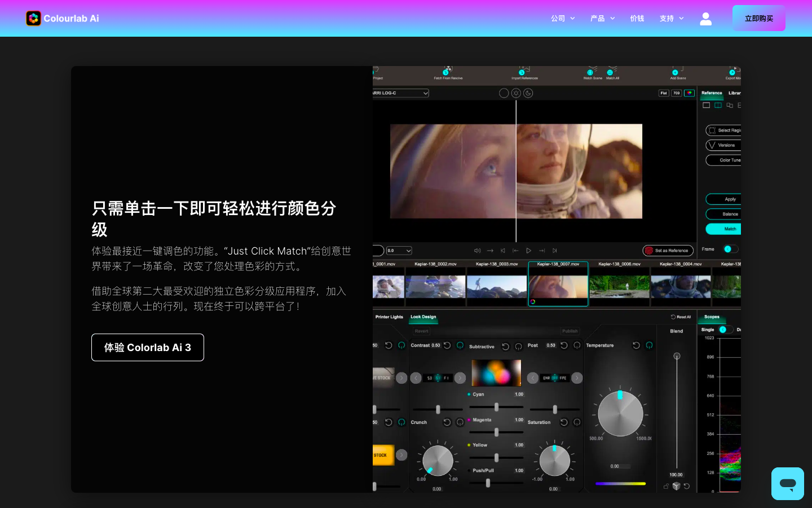Viewport: 812px width, 508px height.
Task: Click the cyan Match button
Action: 723,229
